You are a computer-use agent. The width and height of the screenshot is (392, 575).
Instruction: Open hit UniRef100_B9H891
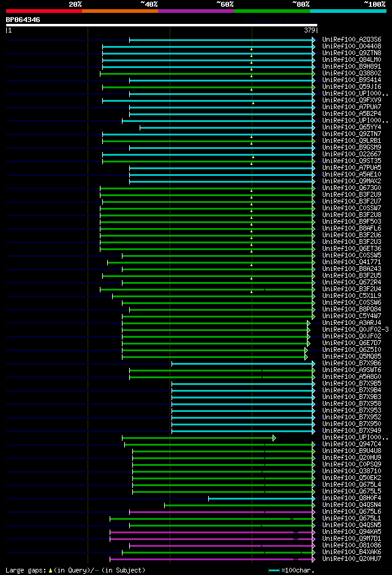[x=352, y=67]
